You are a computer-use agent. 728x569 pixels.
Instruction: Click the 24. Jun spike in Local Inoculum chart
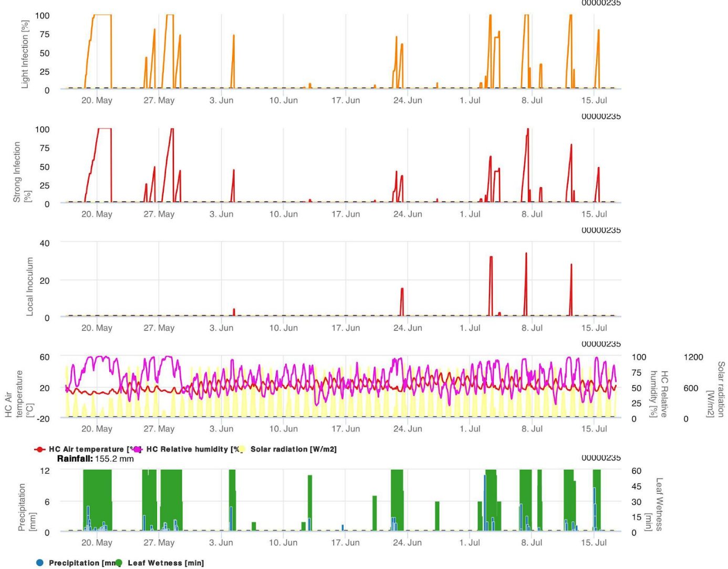402,290
